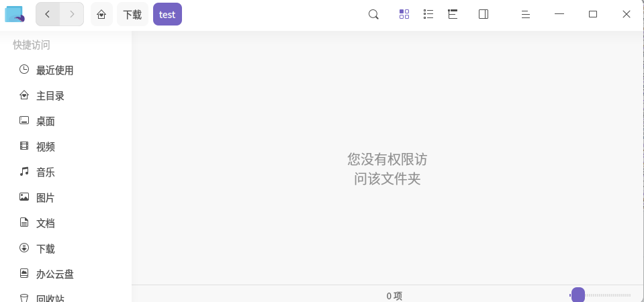This screenshot has width=644, height=302.
Task: Minimize the file manager window
Action: point(559,14)
